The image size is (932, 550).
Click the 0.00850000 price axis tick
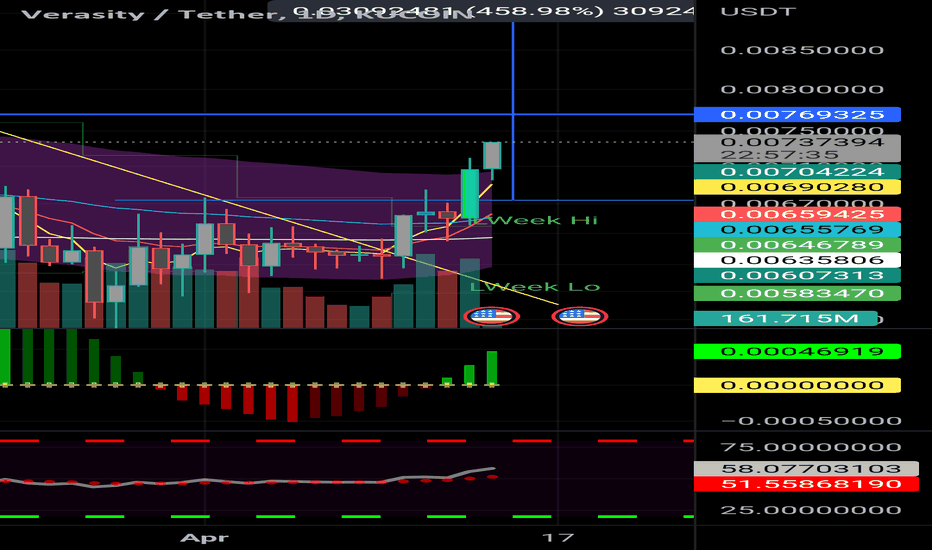tap(802, 51)
